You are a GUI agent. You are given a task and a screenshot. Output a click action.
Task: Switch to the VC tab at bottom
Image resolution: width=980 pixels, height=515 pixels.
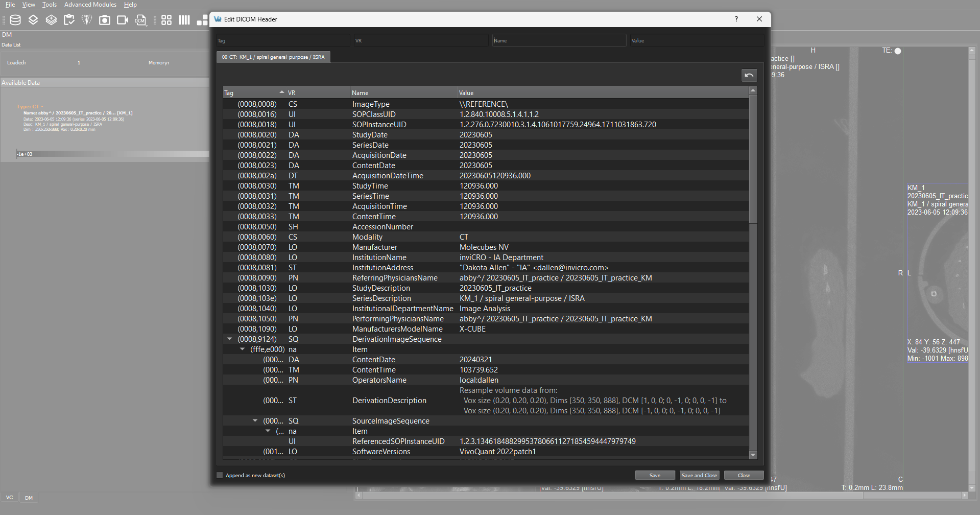click(10, 497)
